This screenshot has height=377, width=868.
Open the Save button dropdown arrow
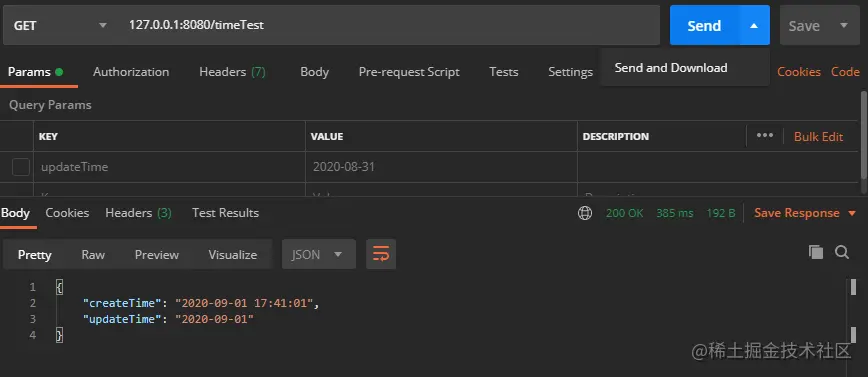click(x=844, y=25)
